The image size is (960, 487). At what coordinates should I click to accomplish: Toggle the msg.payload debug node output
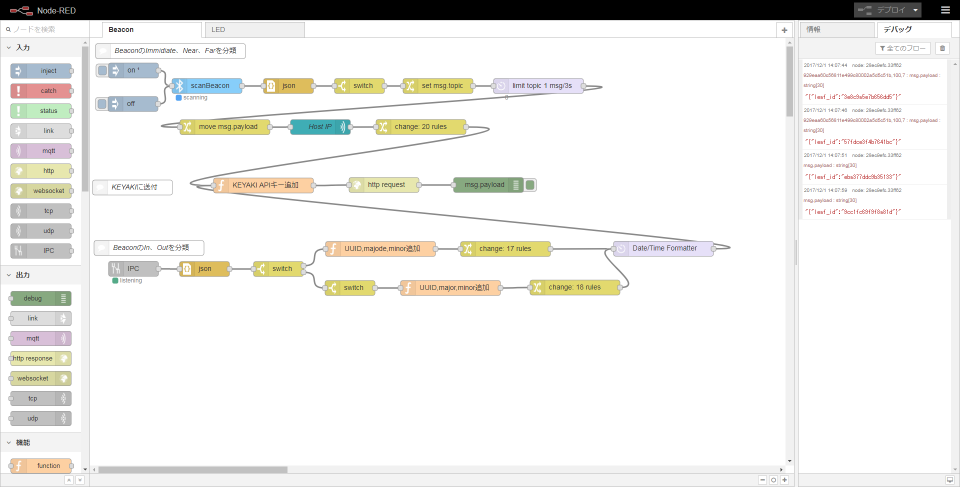[530, 185]
